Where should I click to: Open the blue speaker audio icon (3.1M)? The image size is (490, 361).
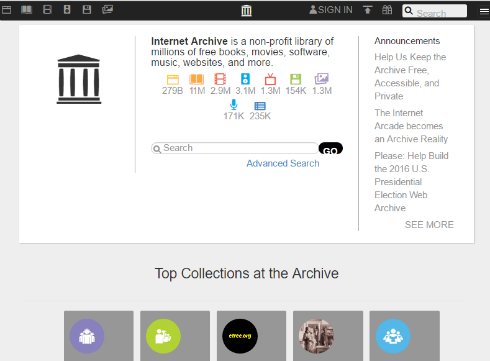(245, 79)
